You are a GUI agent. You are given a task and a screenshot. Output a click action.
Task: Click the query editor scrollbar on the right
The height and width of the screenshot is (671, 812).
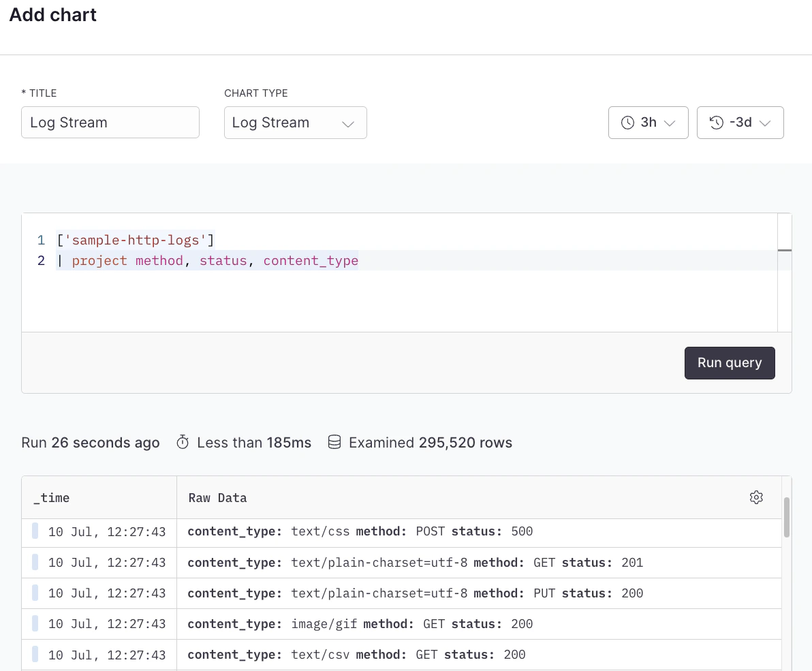click(x=785, y=238)
